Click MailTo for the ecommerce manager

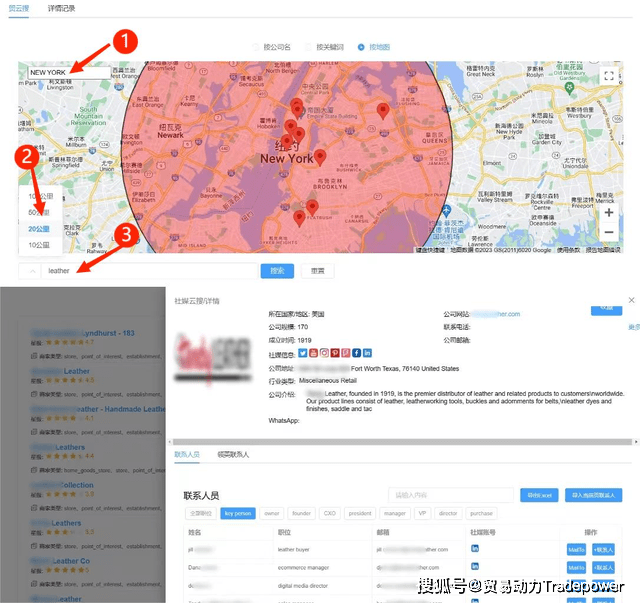tap(576, 567)
